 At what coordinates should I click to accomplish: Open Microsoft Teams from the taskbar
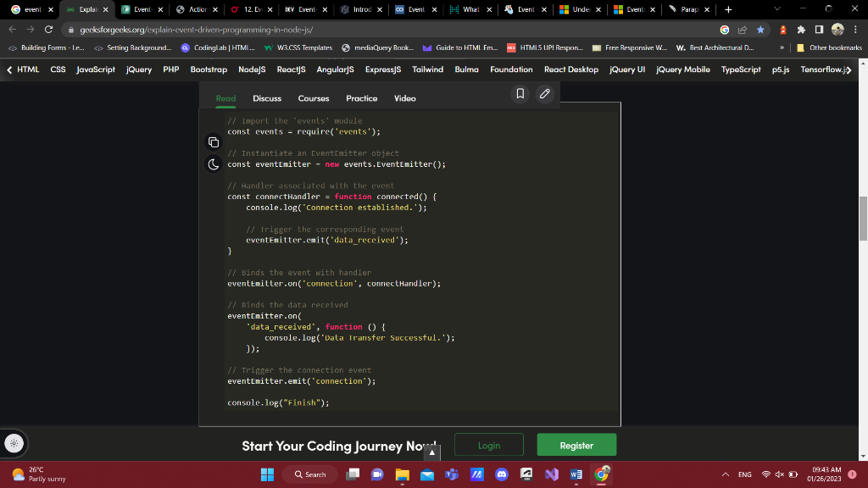[x=452, y=474]
